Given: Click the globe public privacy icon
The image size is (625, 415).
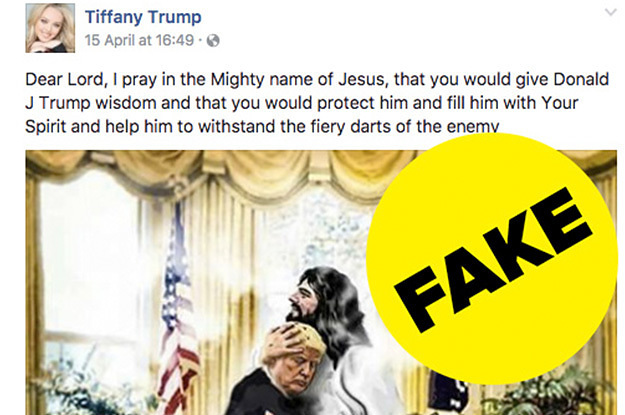Looking at the screenshot, I should click(x=213, y=40).
